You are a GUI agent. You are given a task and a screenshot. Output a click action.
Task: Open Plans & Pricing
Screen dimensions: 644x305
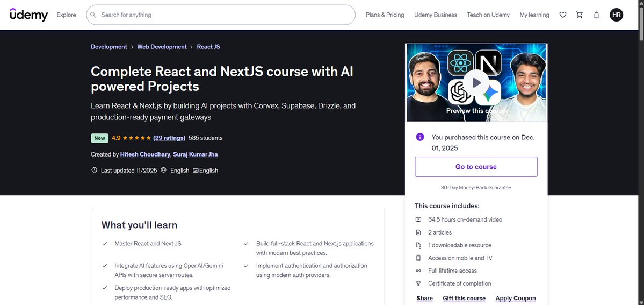tap(385, 15)
